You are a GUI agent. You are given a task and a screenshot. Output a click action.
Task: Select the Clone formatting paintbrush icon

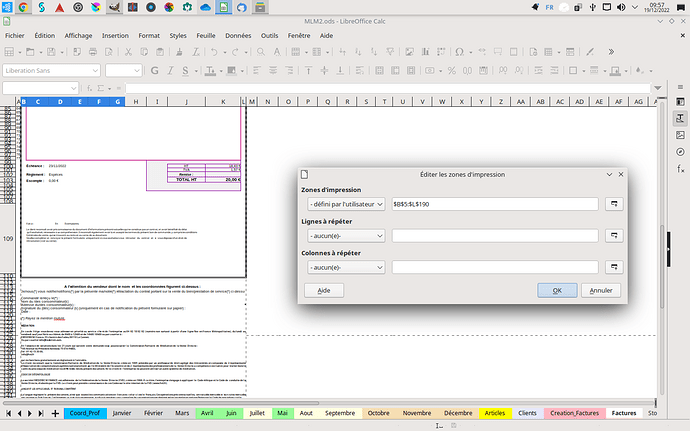[179, 52]
